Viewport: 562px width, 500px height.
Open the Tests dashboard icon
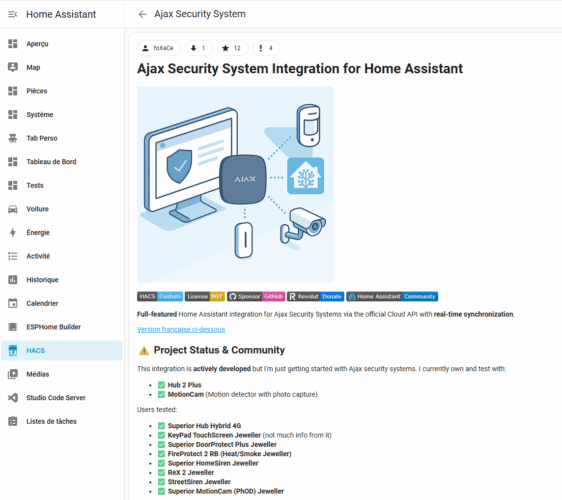(13, 185)
